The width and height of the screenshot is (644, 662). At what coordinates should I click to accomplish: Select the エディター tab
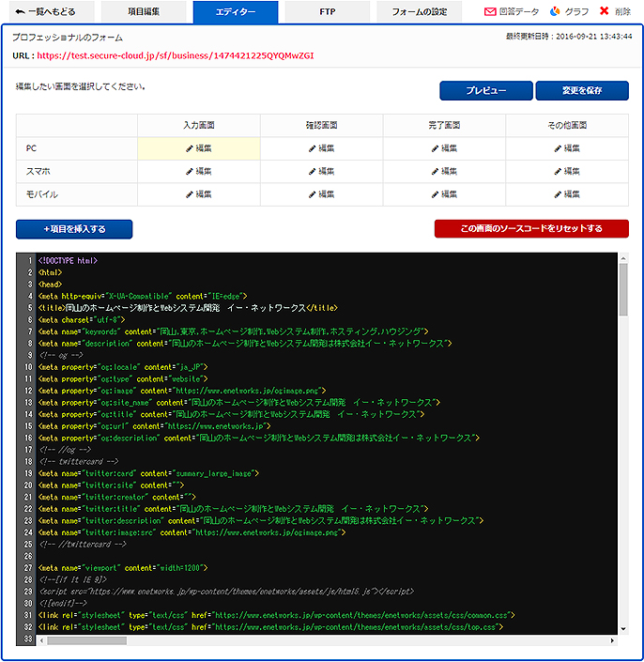[236, 12]
